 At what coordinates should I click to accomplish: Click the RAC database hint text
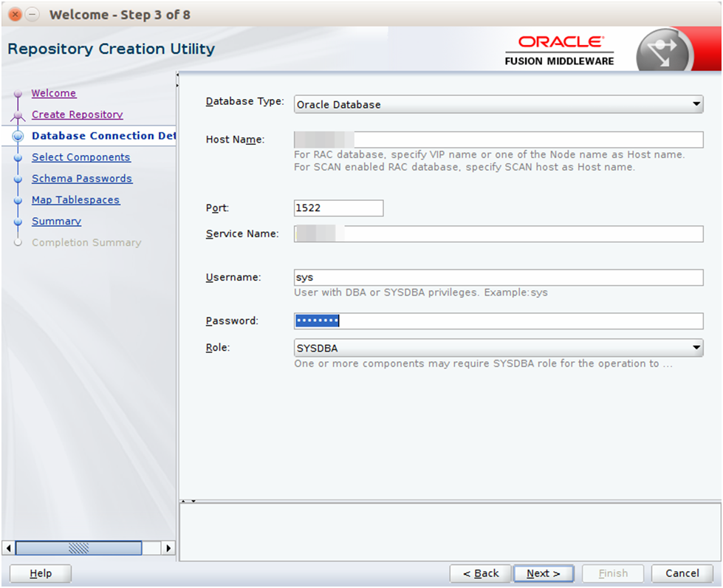click(x=489, y=154)
